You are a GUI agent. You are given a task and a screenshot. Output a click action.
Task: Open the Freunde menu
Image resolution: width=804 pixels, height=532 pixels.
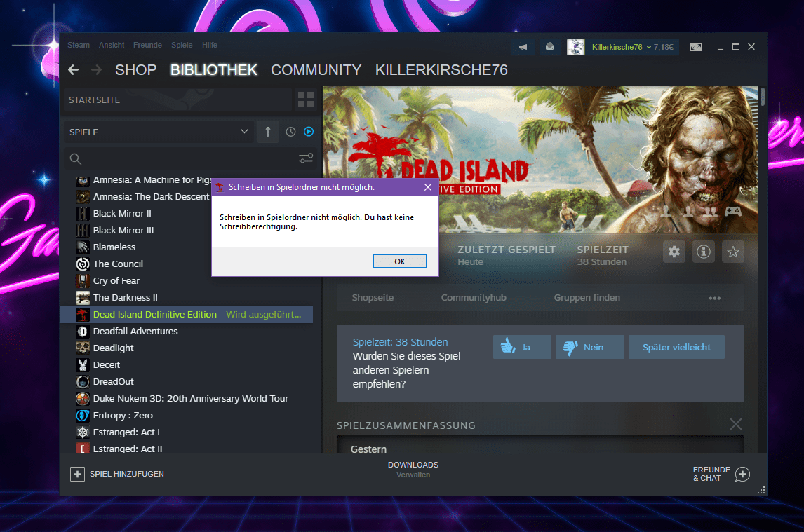[x=147, y=45]
